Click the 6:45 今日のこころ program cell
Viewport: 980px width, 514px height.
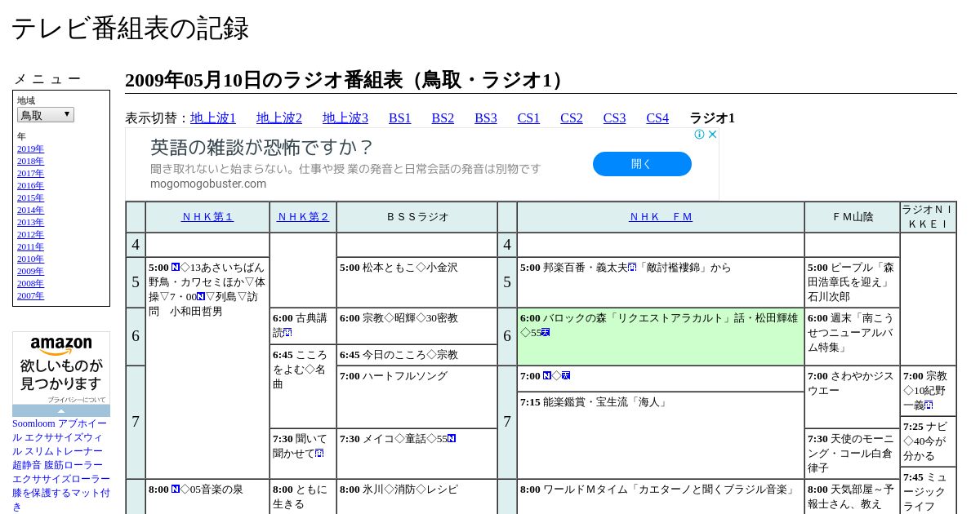(417, 355)
